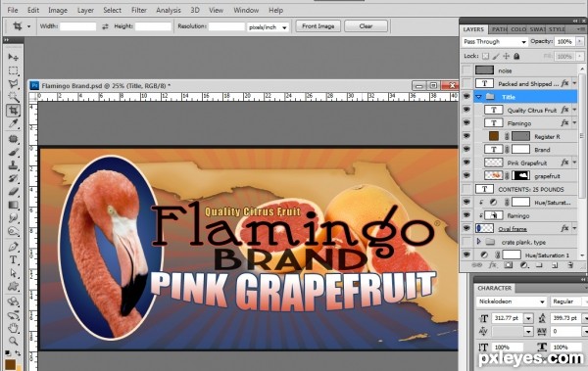
Task: Lock layer position
Action: click(507, 56)
